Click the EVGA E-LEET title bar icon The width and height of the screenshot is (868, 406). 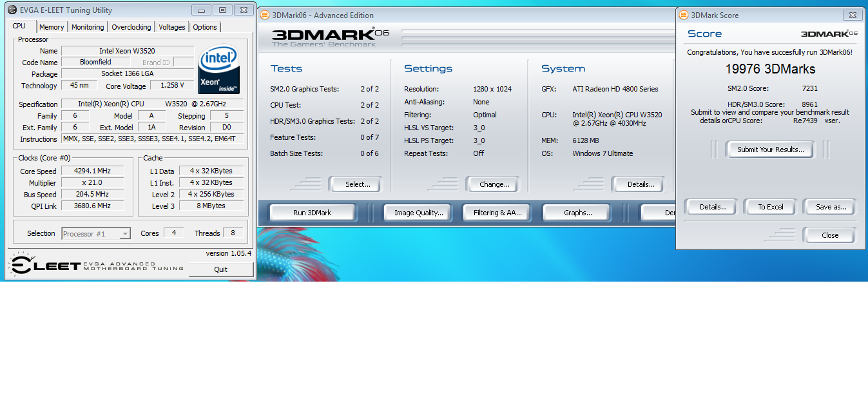click(x=12, y=10)
